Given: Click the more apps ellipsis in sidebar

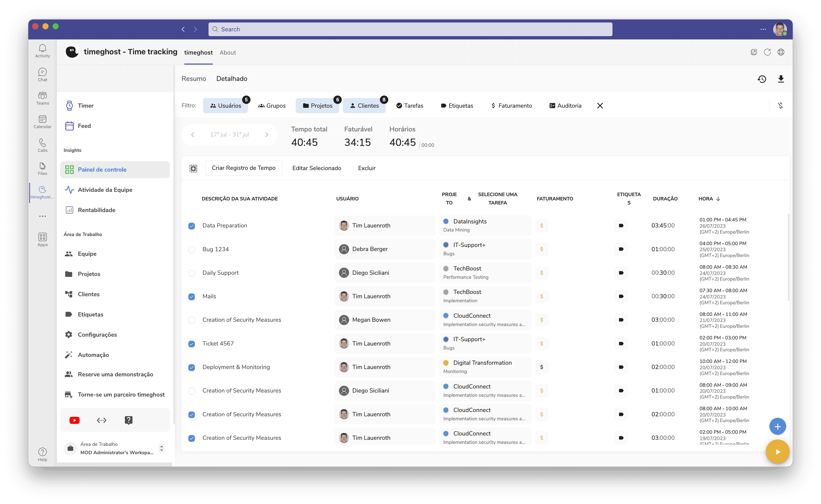Looking at the screenshot, I should pos(42,216).
